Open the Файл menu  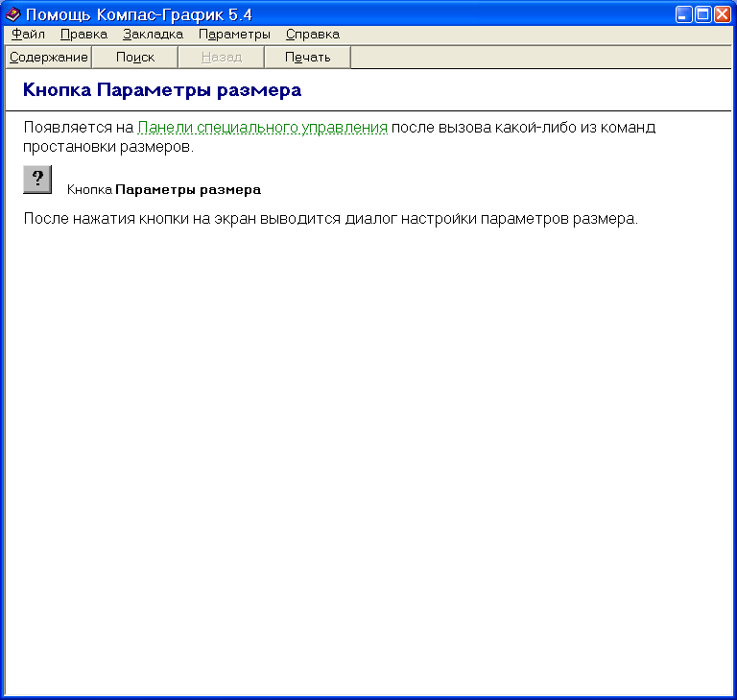point(28,35)
